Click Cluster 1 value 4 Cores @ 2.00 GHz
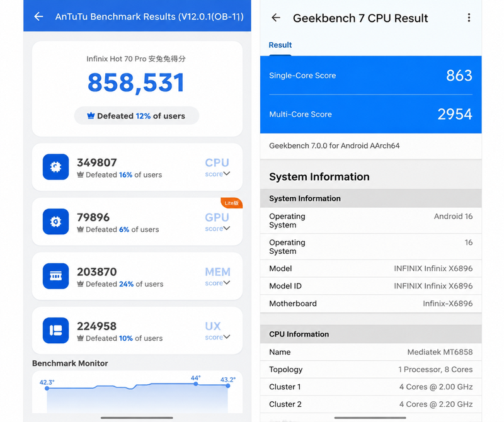504x422 pixels. coord(436,387)
